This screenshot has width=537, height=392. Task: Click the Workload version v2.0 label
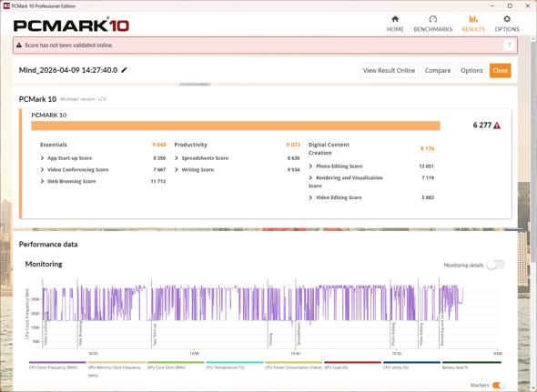83,99
